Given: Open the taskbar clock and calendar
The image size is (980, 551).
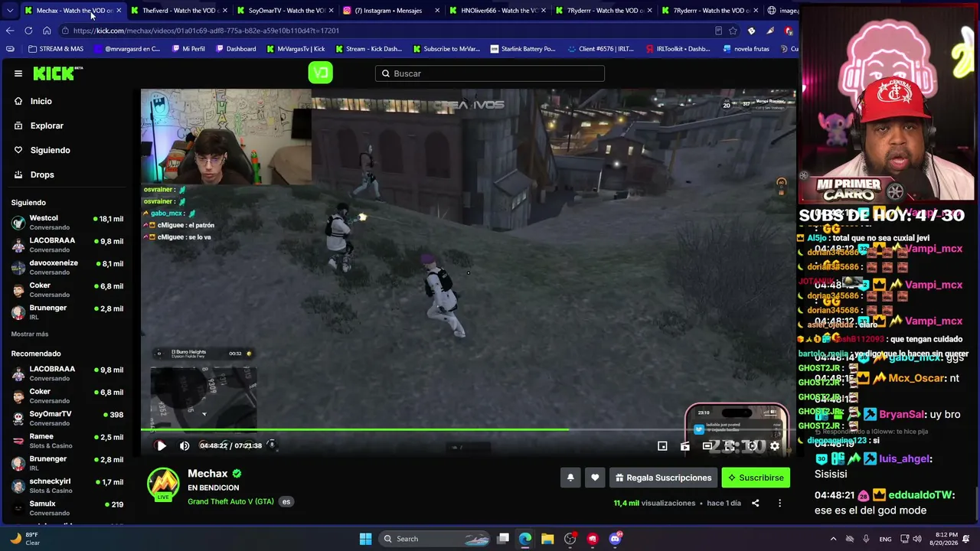Looking at the screenshot, I should 945,539.
